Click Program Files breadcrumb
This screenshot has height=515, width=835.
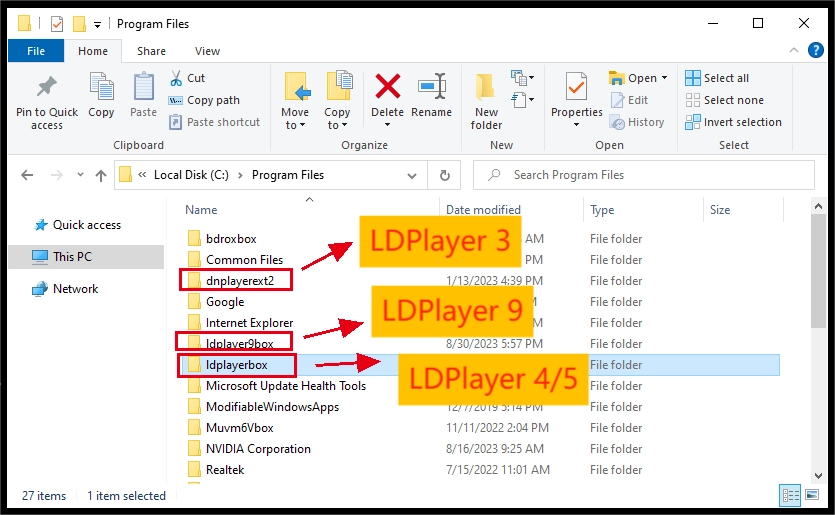288,175
